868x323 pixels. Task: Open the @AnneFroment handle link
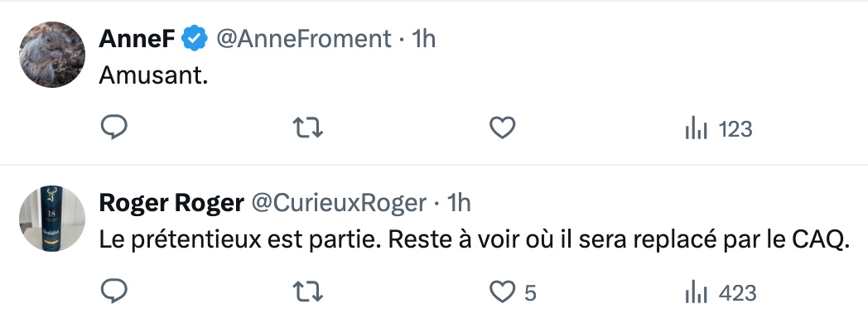303,39
